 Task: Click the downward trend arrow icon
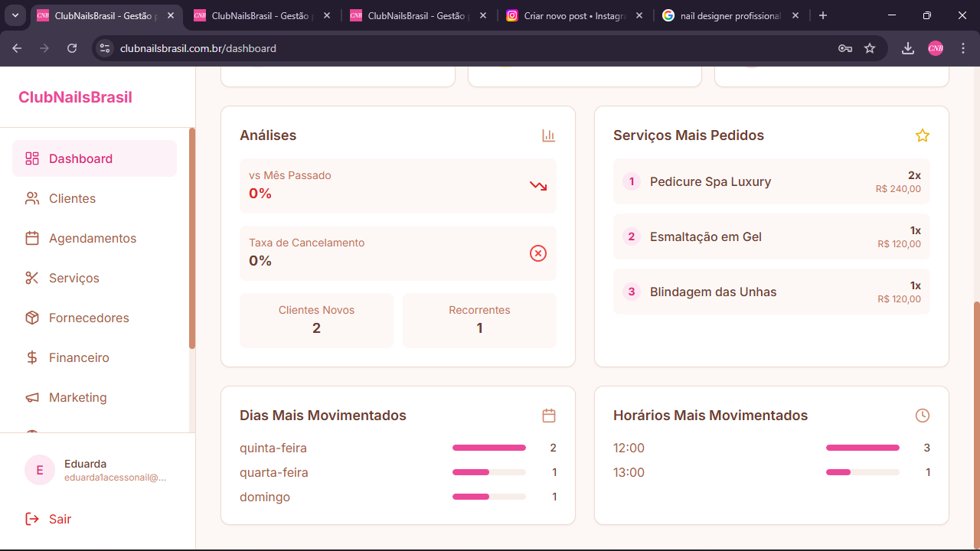coord(538,186)
